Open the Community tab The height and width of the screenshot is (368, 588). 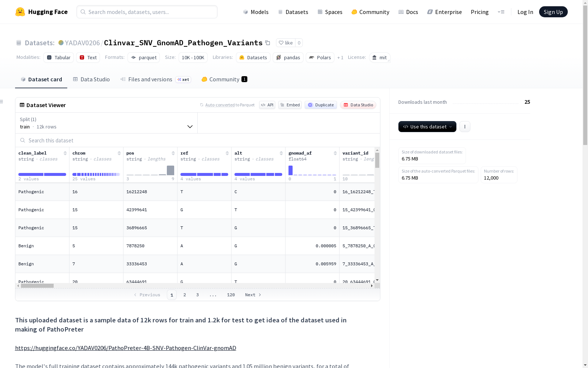[x=224, y=79]
